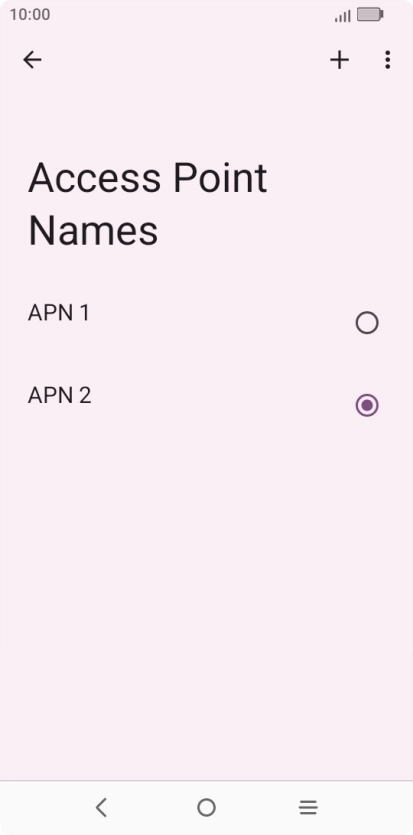Tap the 10:00 clock in status bar
Screen dimensions: 413x835
pos(30,14)
